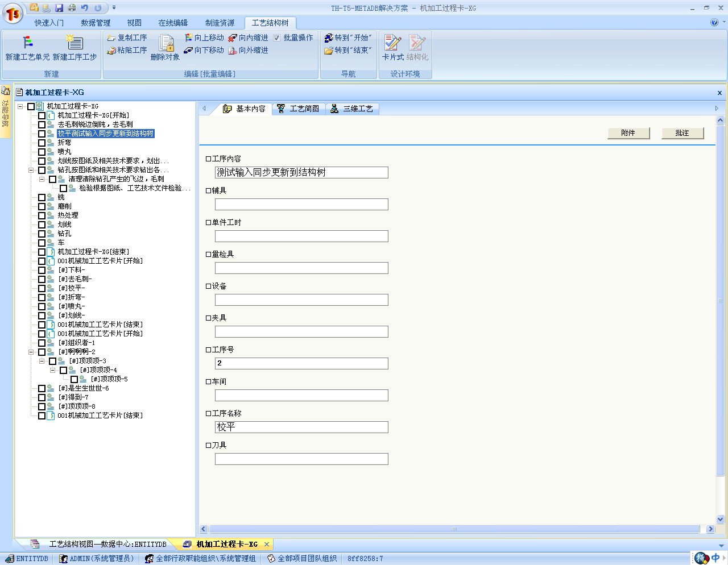Click the ADMIN(系统管理员) status bar icon
The image size is (728, 565).
(63, 559)
